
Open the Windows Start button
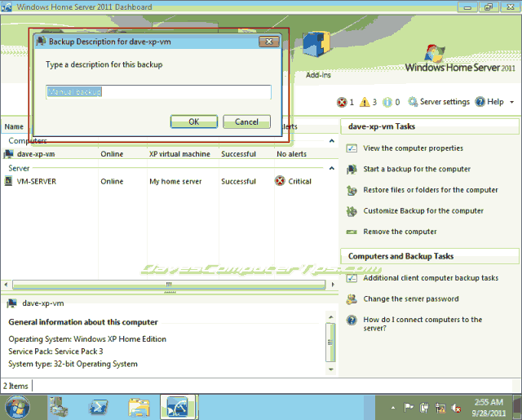(x=17, y=407)
